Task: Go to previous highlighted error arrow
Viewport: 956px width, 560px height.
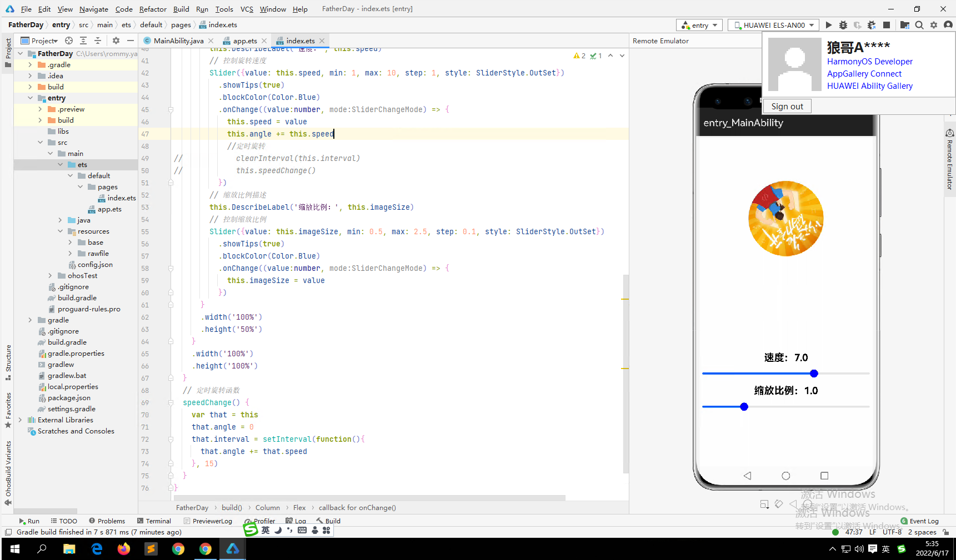Action: [x=610, y=56]
